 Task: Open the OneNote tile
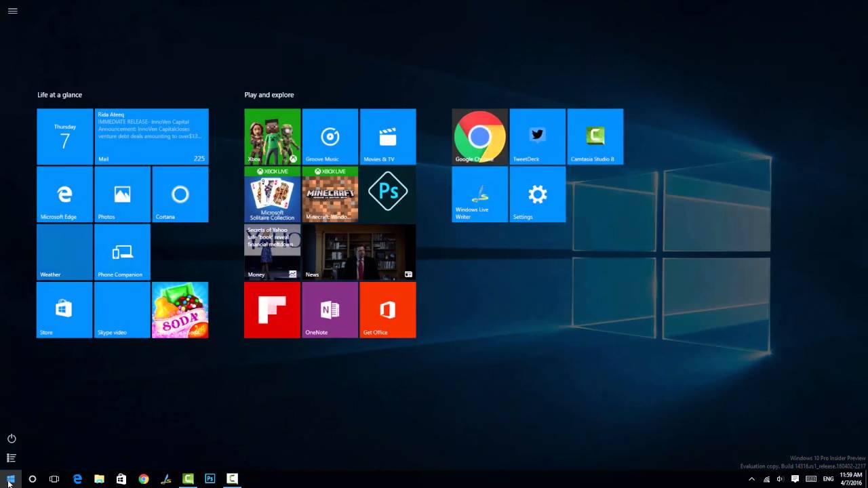[x=330, y=310]
